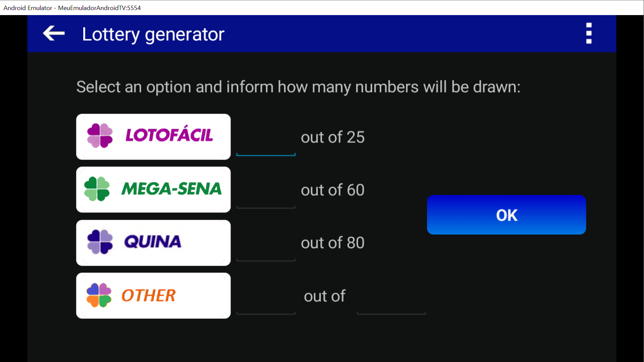
Task: Open the three-dot overflow menu
Action: coord(589,34)
